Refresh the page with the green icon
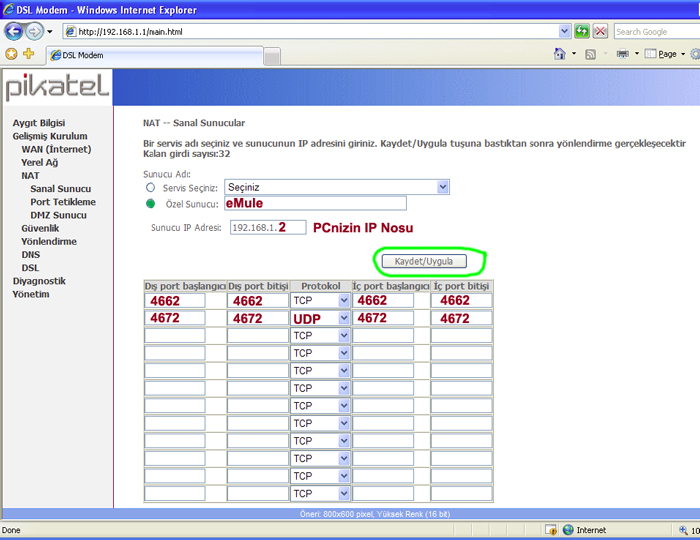This screenshot has width=700, height=540. [x=582, y=31]
